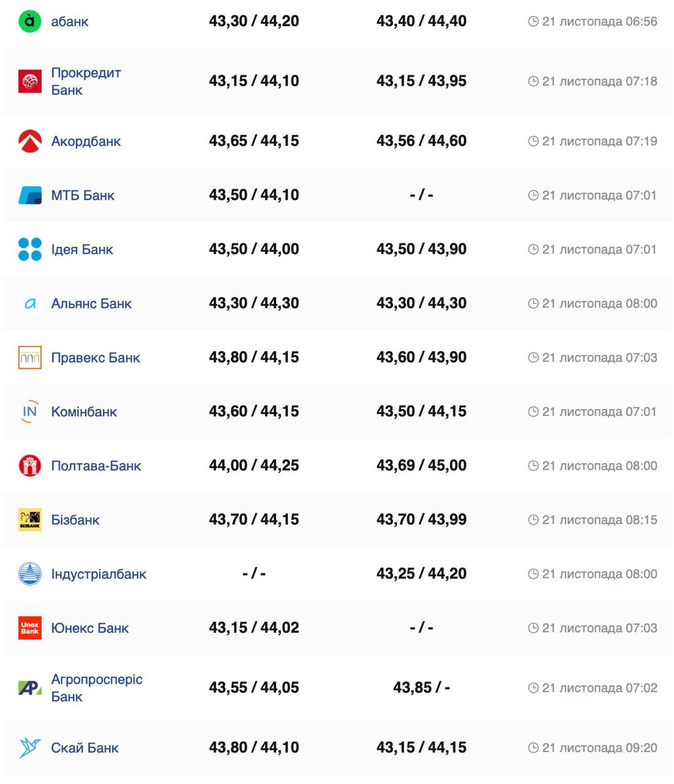The height and width of the screenshot is (784, 674).
Task: Click the red Прокредит Банк logo
Action: coord(29,81)
